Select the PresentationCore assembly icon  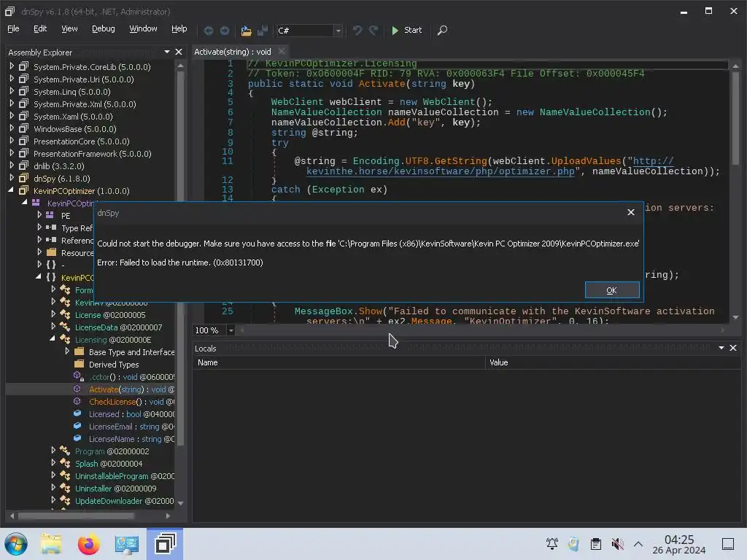click(23, 141)
